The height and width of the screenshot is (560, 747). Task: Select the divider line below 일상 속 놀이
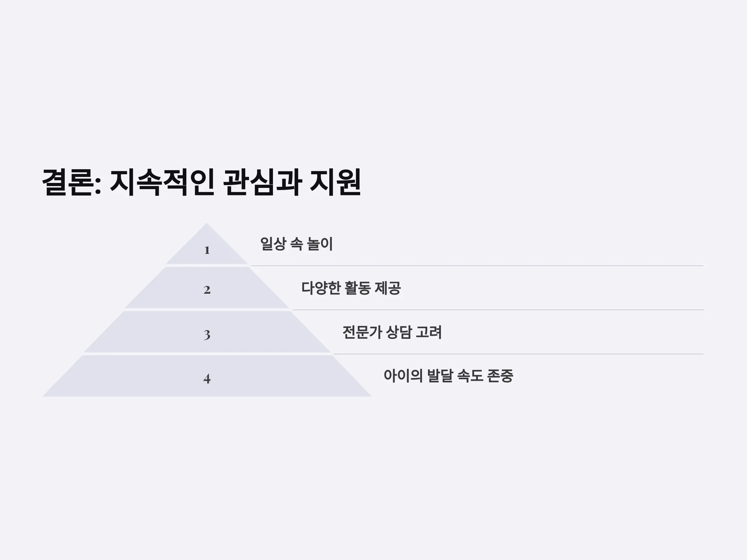pos(477,266)
